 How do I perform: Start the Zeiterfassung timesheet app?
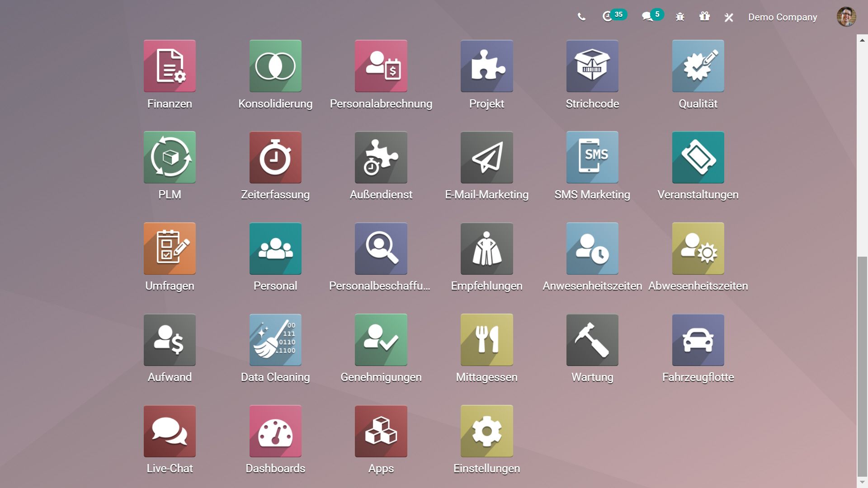275,157
